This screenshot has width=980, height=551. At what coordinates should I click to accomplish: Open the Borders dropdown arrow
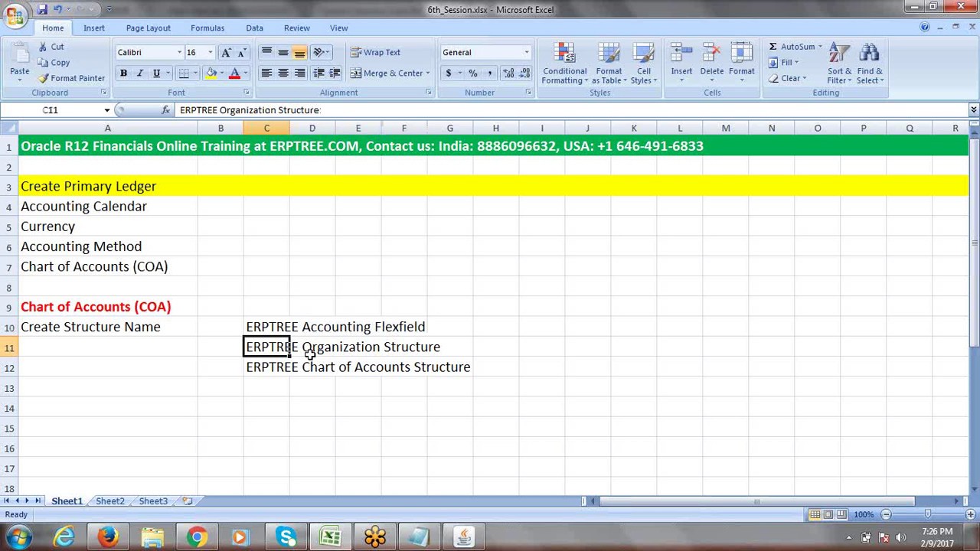(x=194, y=73)
